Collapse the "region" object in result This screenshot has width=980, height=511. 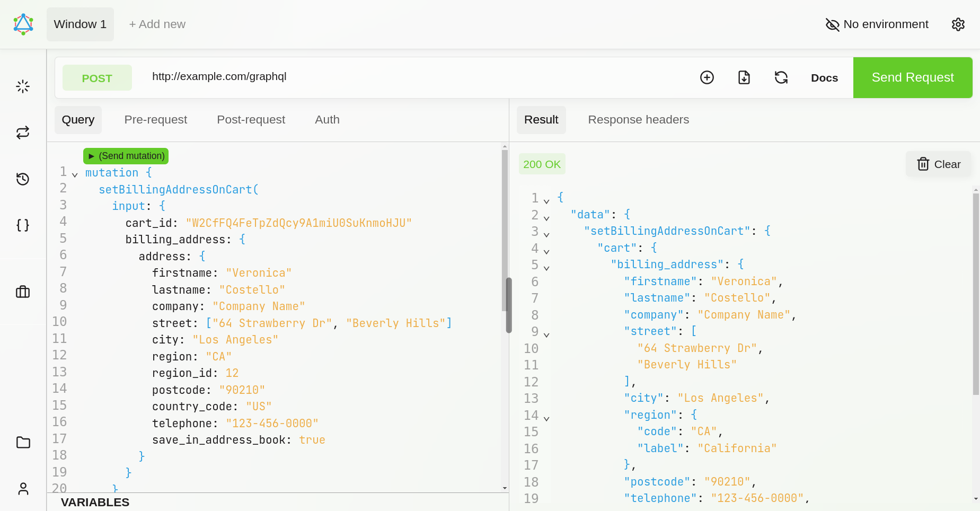point(546,419)
